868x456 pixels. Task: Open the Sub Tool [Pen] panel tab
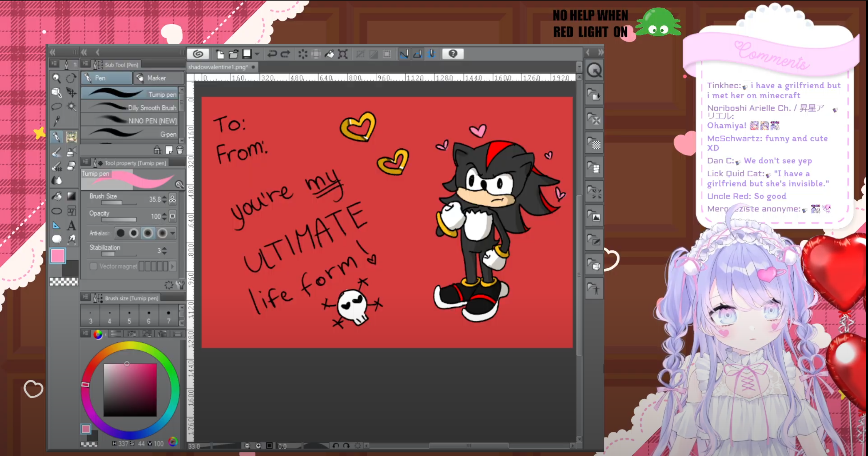pyautogui.click(x=116, y=64)
